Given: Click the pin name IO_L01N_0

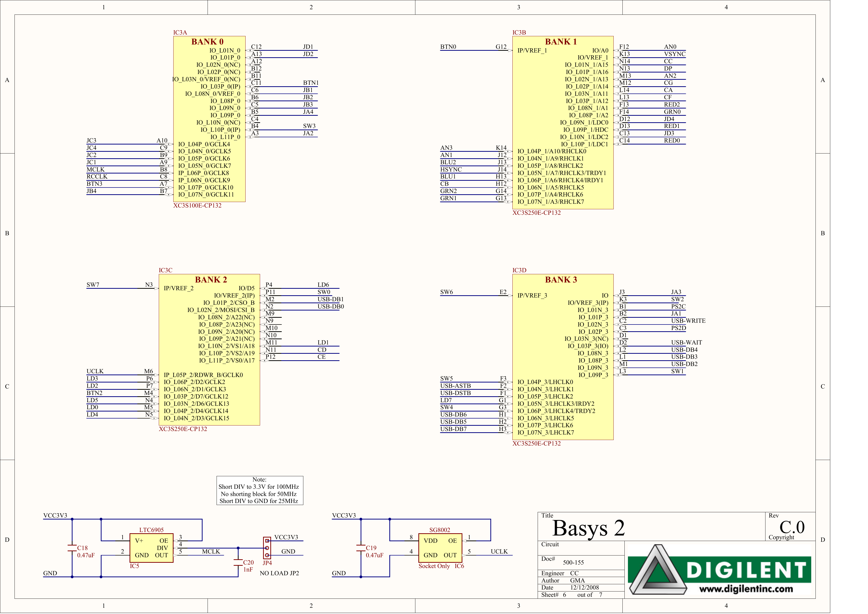Looking at the screenshot, I should [x=225, y=50].
